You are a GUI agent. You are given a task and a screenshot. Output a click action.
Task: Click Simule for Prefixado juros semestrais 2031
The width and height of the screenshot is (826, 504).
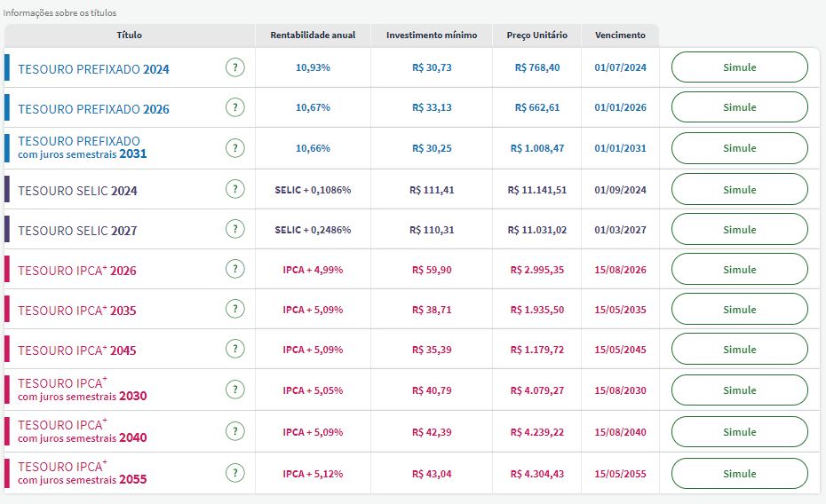(740, 148)
